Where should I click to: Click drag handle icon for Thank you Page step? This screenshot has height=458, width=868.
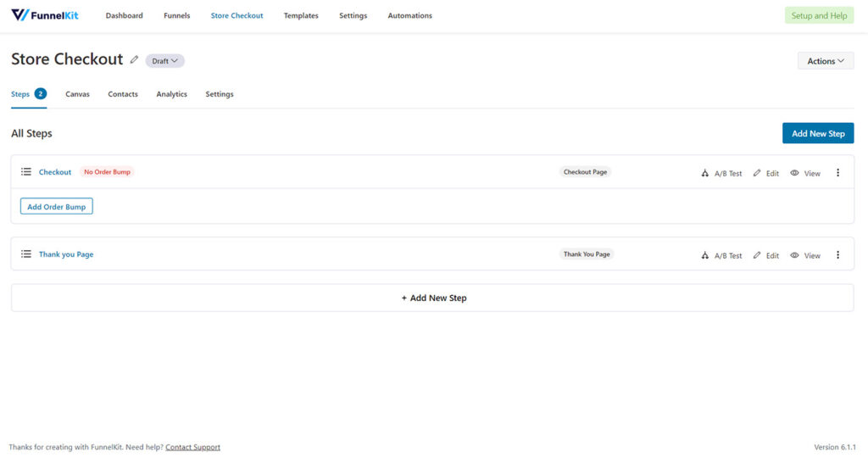tap(26, 254)
